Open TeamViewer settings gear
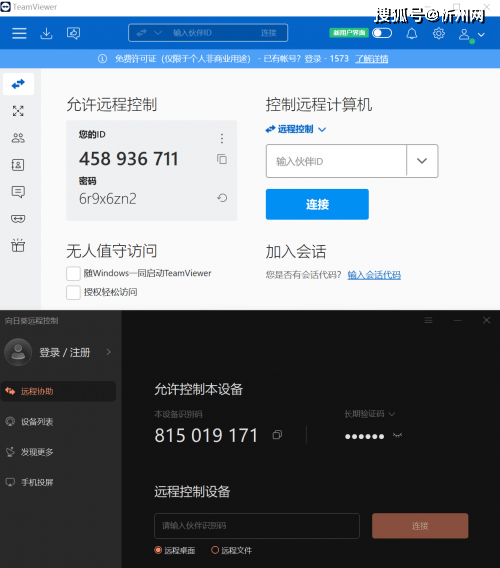Viewport: 500px width, 568px height. click(439, 34)
